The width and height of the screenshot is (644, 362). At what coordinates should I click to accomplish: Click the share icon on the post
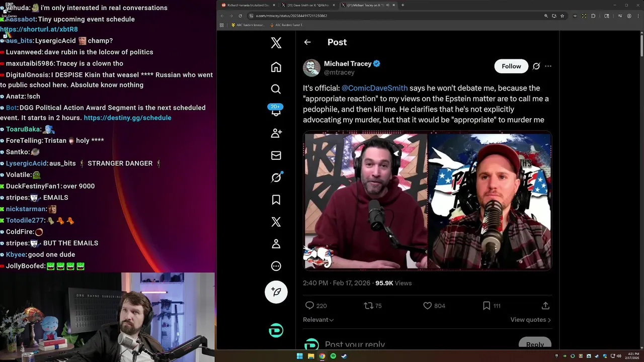pos(545,305)
